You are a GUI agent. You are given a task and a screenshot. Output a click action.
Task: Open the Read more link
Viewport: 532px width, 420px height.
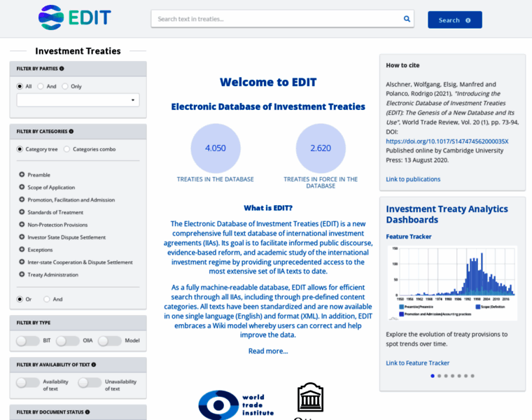[268, 351]
